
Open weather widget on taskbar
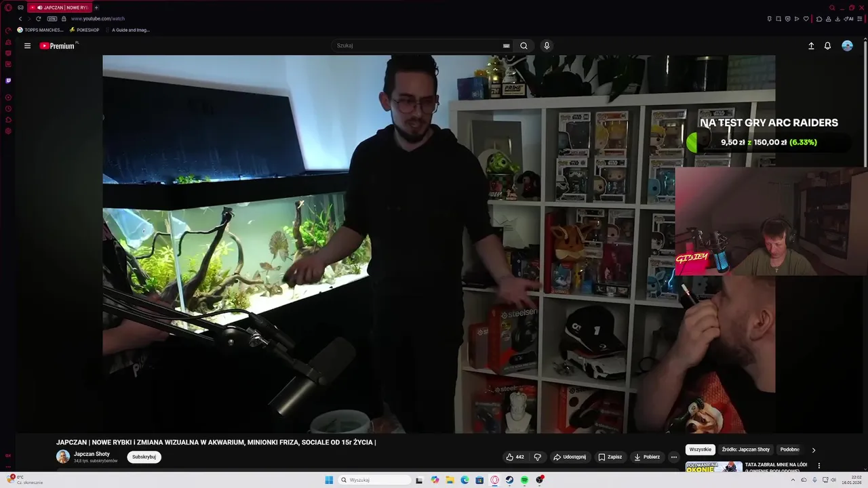[26, 480]
